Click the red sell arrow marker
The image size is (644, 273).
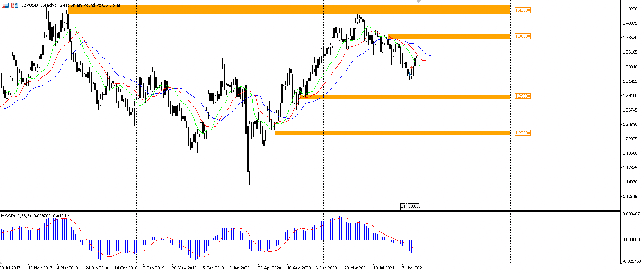click(x=411, y=67)
